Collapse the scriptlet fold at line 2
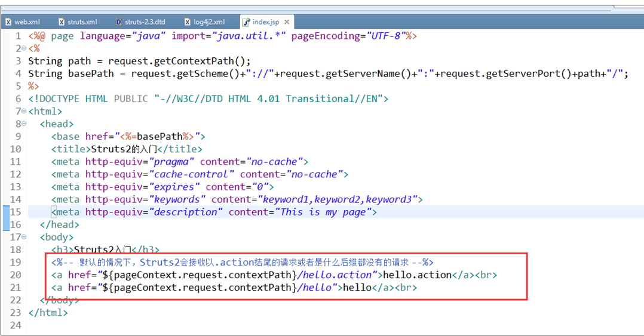This screenshot has height=336, width=644. 24,48
